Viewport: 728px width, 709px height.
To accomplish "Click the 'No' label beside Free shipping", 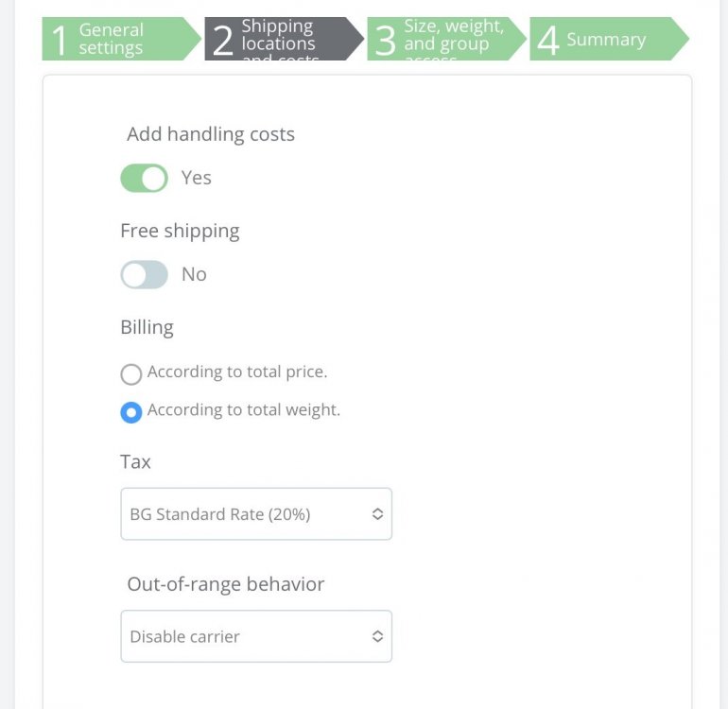I will pos(194,274).
